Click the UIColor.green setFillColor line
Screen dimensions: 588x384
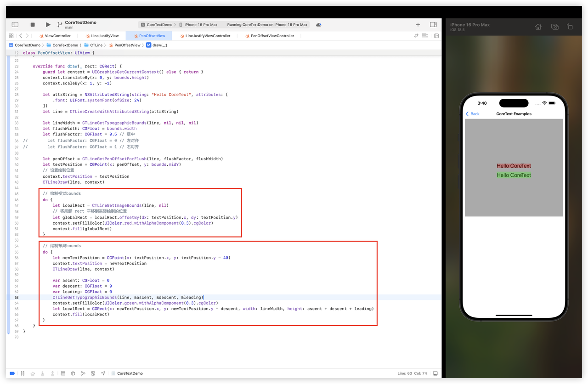tap(135, 303)
